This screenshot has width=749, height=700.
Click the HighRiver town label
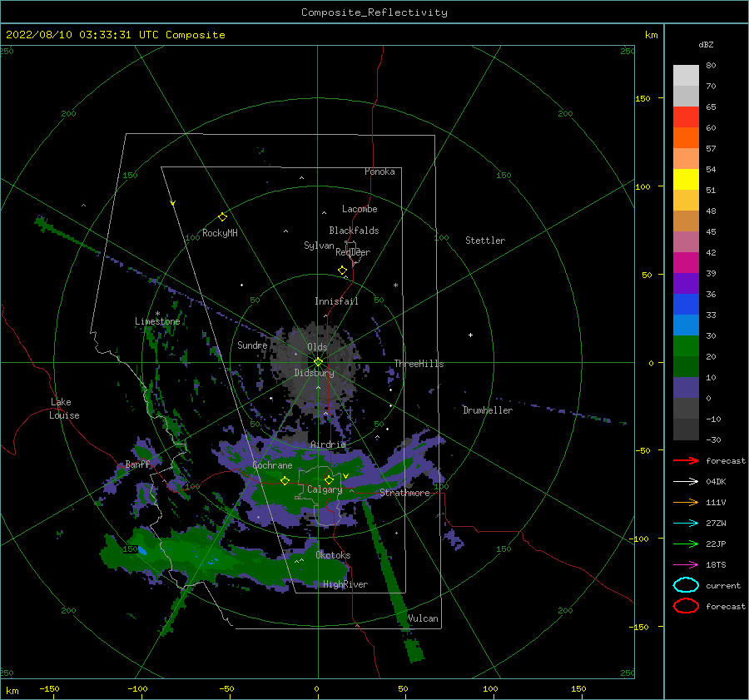(345, 584)
